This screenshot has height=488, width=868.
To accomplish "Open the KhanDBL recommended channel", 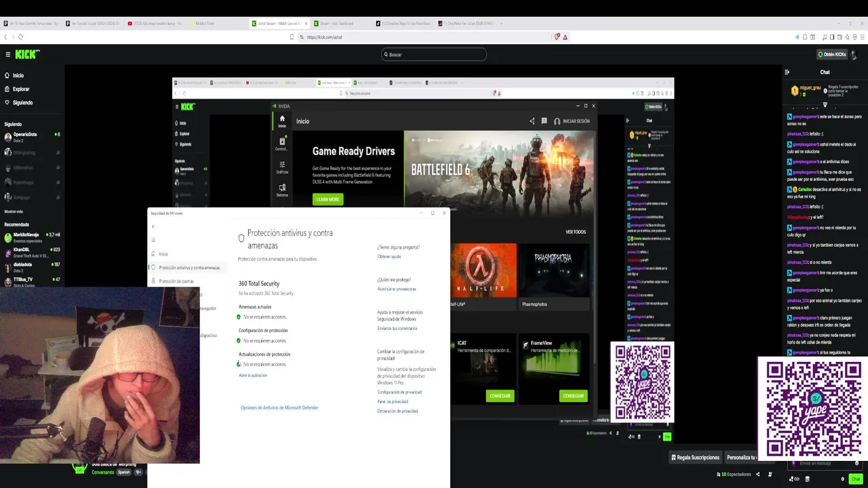I will (32, 252).
